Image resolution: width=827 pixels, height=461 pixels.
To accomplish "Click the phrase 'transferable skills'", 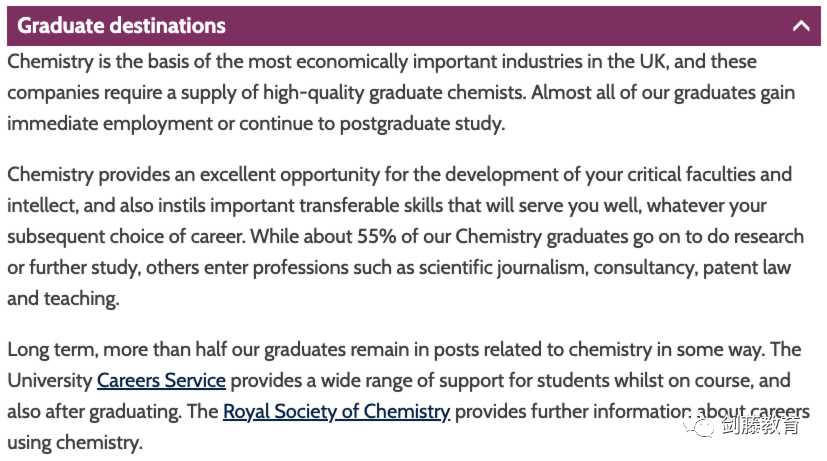I will click(371, 205).
